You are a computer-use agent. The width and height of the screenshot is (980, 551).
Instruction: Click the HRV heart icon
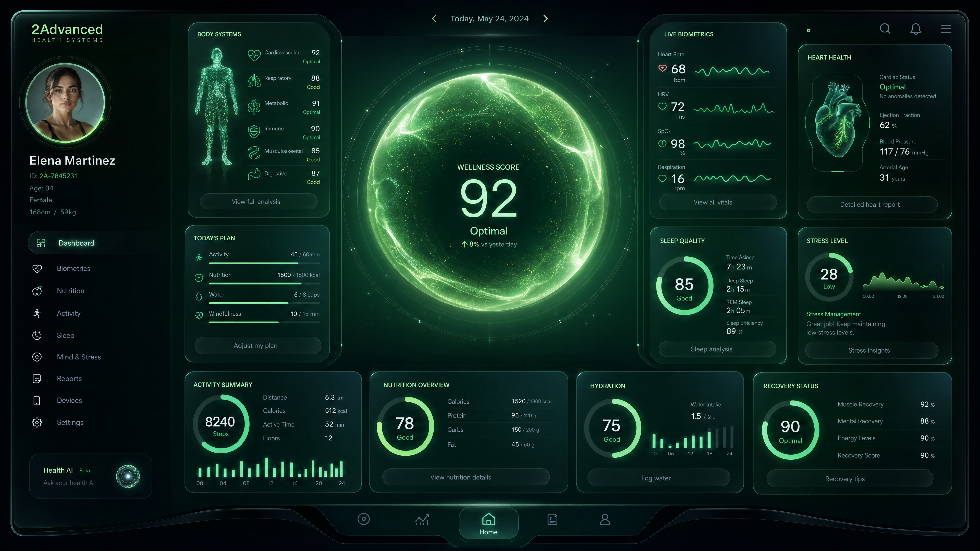click(662, 106)
